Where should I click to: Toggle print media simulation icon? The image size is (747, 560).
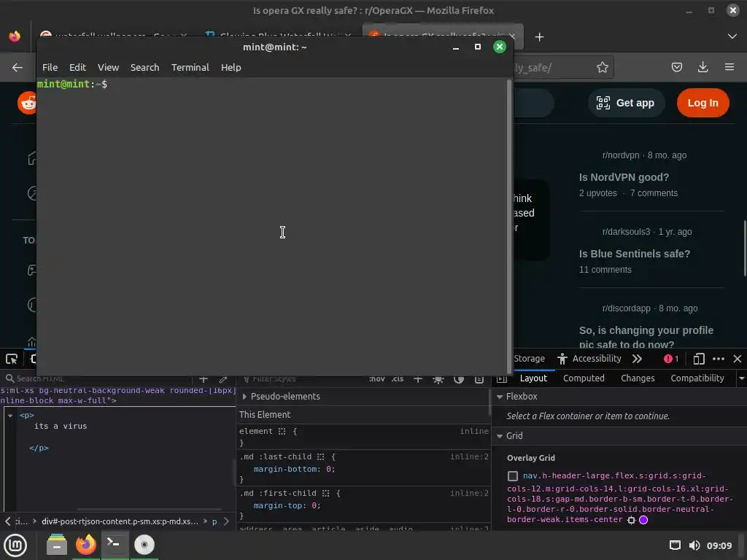click(479, 379)
